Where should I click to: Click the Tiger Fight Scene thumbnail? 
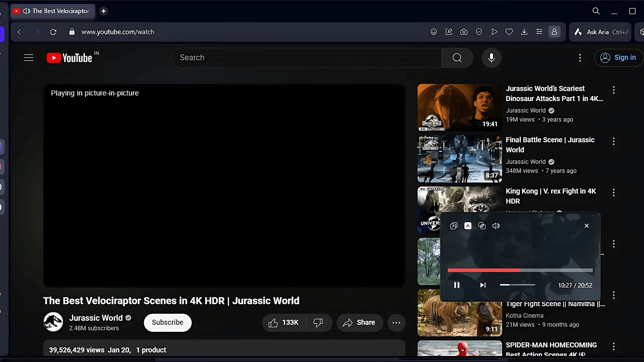click(x=460, y=313)
